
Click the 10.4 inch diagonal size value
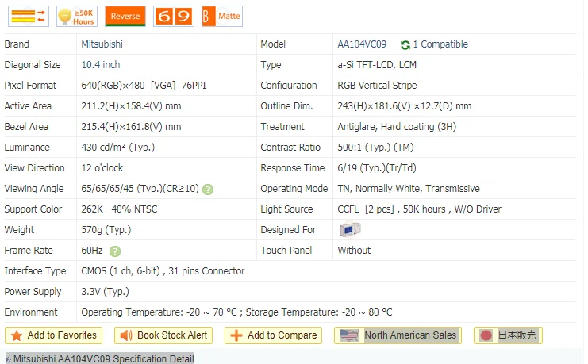[101, 65]
